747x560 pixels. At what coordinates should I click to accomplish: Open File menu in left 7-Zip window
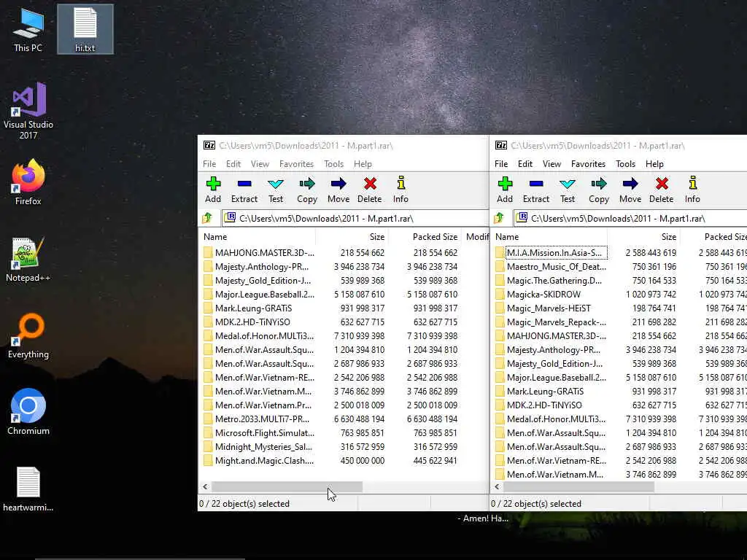pyautogui.click(x=209, y=164)
